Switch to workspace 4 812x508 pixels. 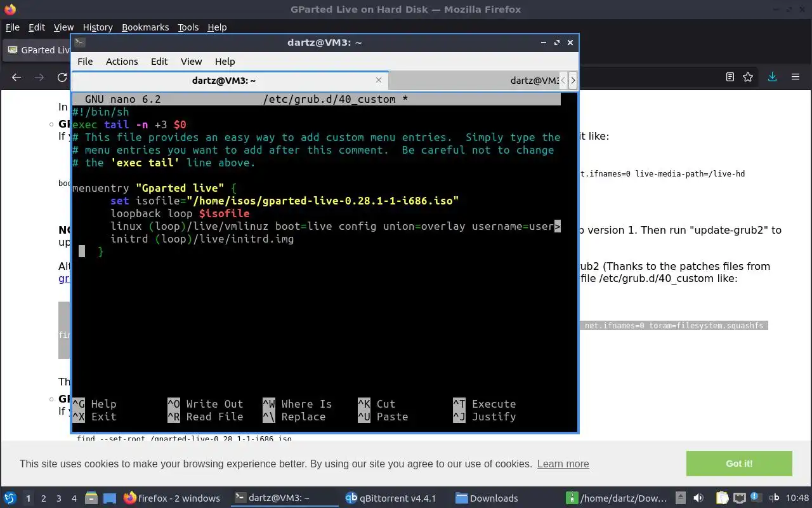click(x=74, y=498)
